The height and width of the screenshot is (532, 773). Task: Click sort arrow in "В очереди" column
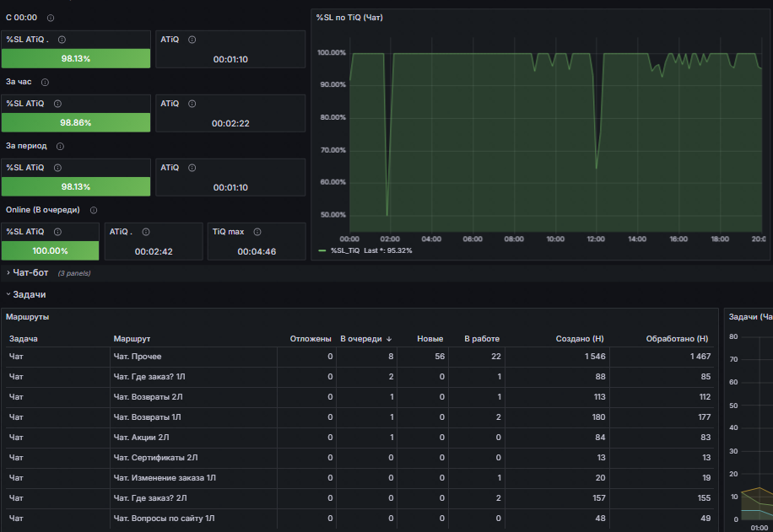pyautogui.click(x=389, y=339)
